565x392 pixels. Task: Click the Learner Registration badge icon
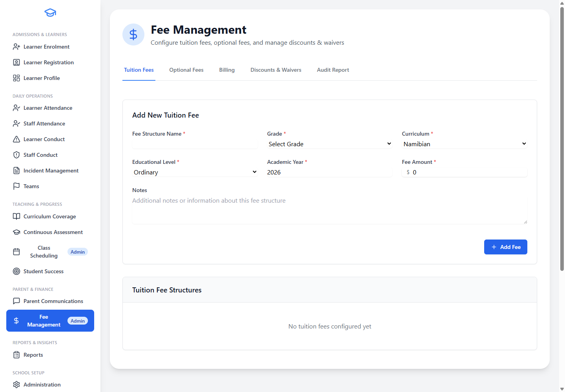[16, 62]
